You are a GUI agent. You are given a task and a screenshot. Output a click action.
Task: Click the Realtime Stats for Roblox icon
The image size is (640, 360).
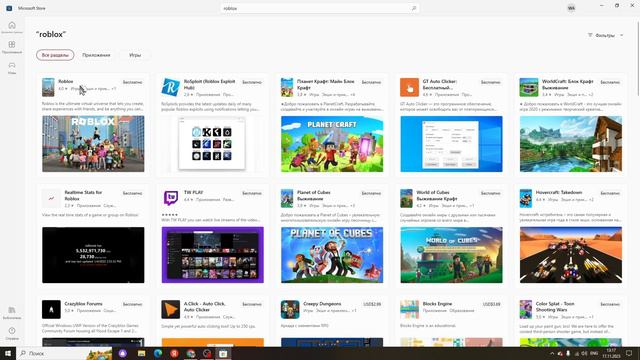51,198
